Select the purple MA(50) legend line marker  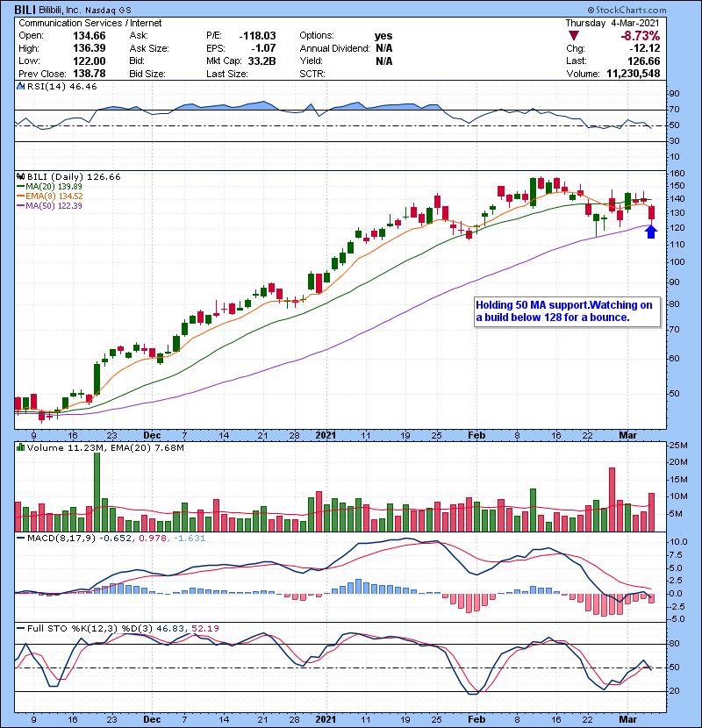pyautogui.click(x=20, y=206)
